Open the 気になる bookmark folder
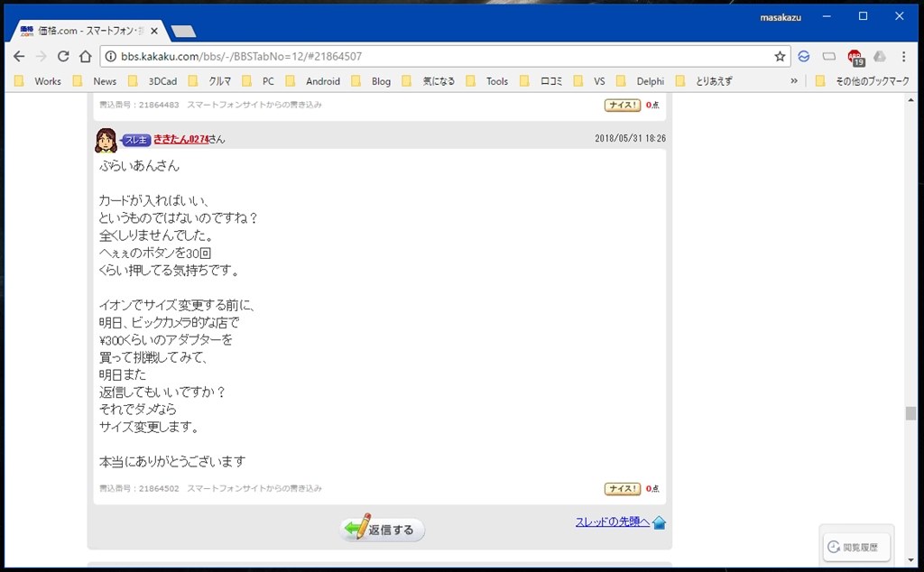 [x=429, y=81]
